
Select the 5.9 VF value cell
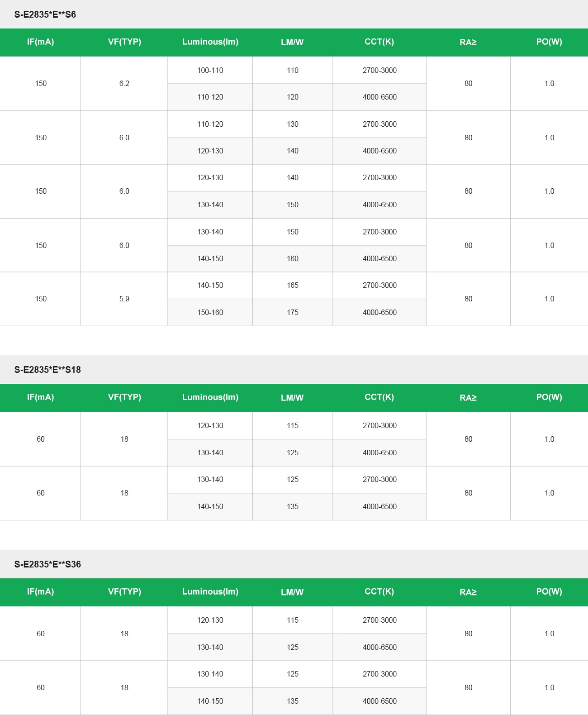(x=124, y=299)
